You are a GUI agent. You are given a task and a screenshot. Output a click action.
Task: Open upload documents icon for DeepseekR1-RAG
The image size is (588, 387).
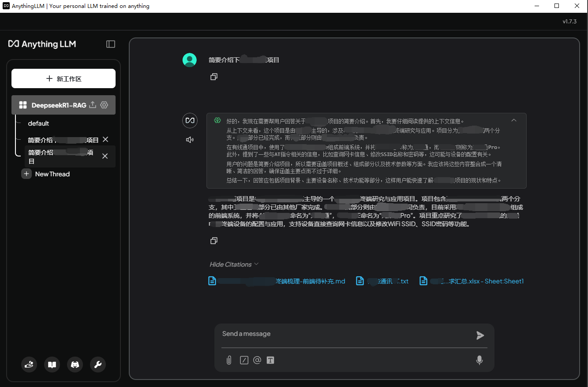tap(93, 105)
